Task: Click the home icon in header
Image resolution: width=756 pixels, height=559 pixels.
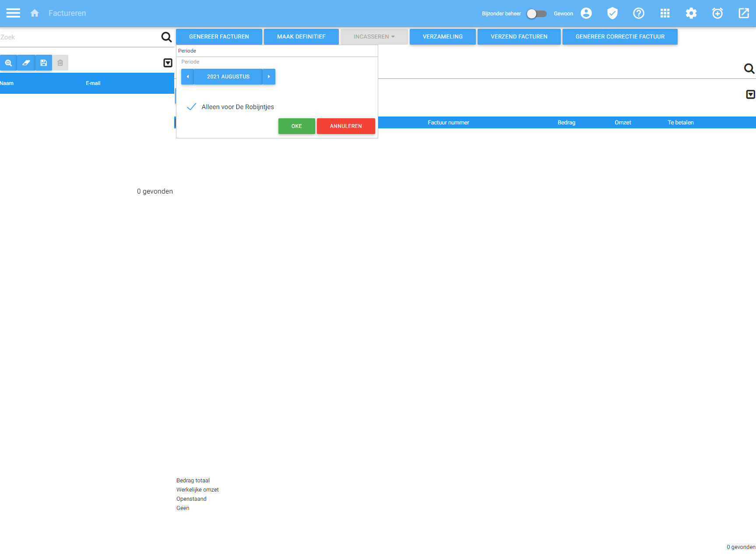Action: point(35,13)
